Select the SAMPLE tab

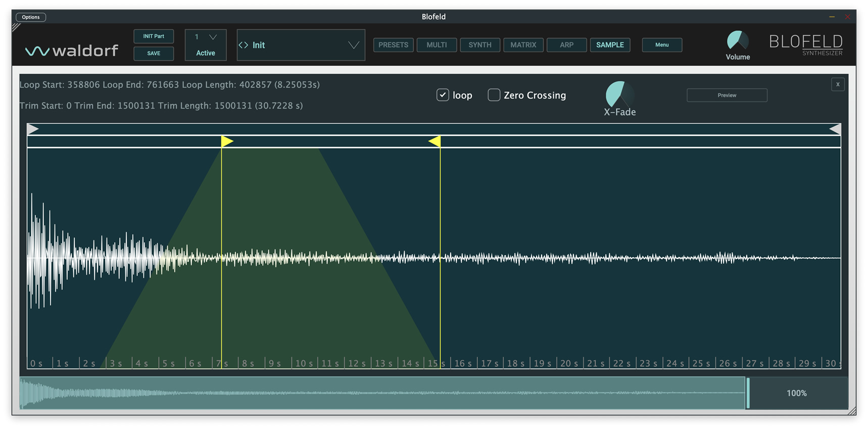pyautogui.click(x=610, y=45)
